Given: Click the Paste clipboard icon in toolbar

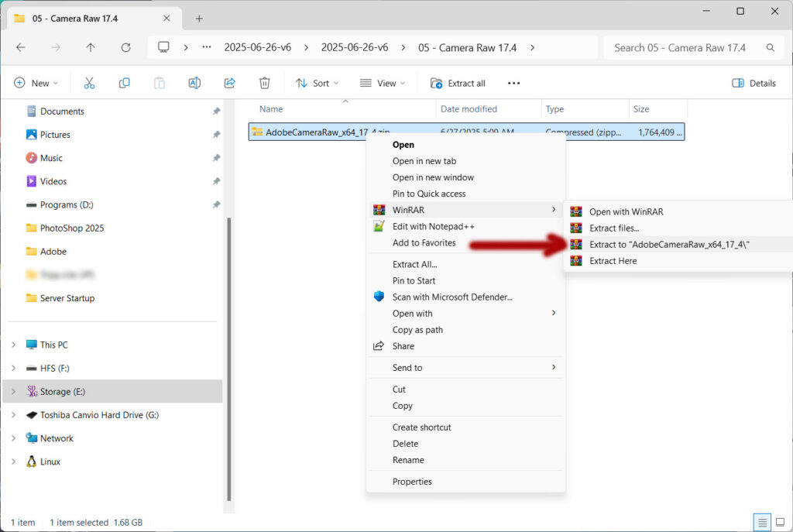Looking at the screenshot, I should tap(160, 83).
